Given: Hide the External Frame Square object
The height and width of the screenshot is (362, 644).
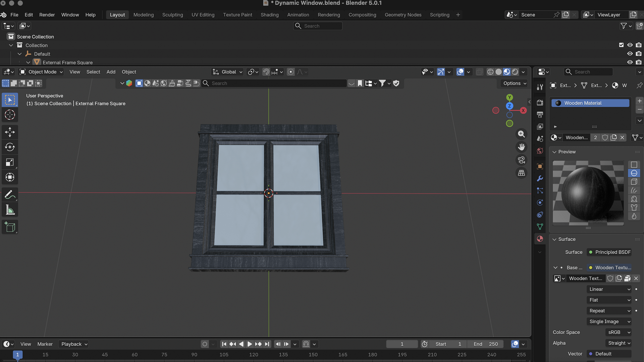Looking at the screenshot, I should 630,62.
